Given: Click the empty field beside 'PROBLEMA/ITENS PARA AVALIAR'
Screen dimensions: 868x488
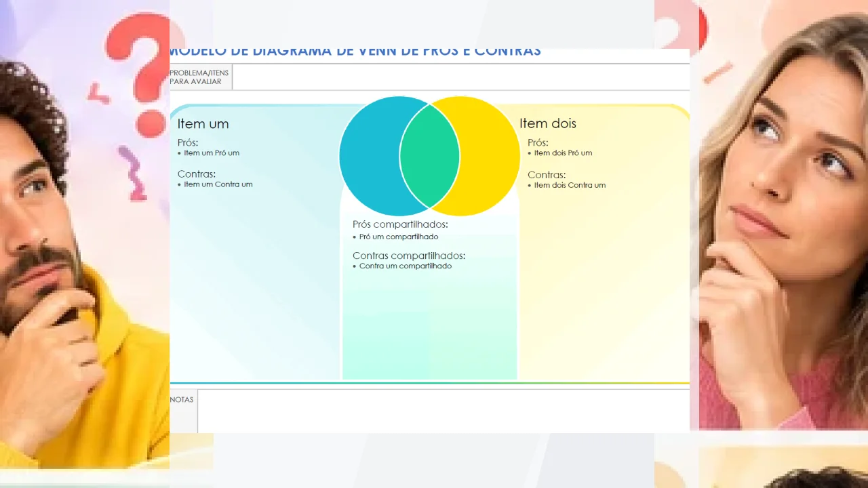Looking at the screenshot, I should pyautogui.click(x=461, y=77).
